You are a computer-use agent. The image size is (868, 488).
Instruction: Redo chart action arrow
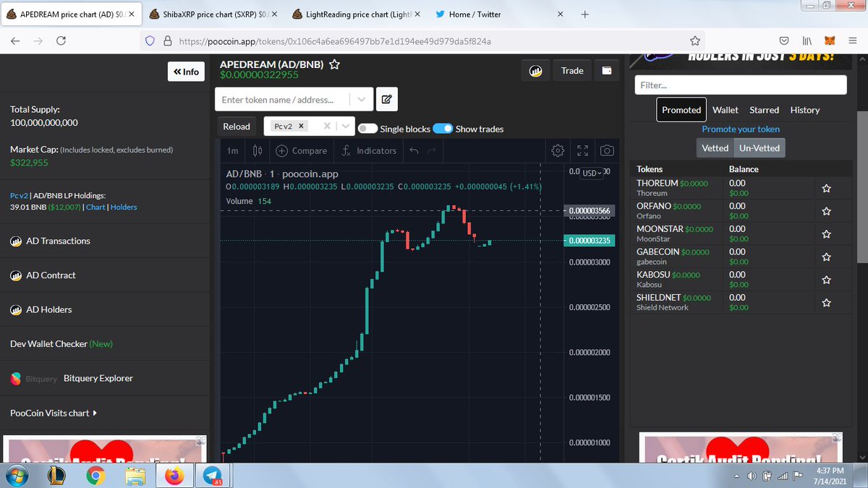coord(432,150)
